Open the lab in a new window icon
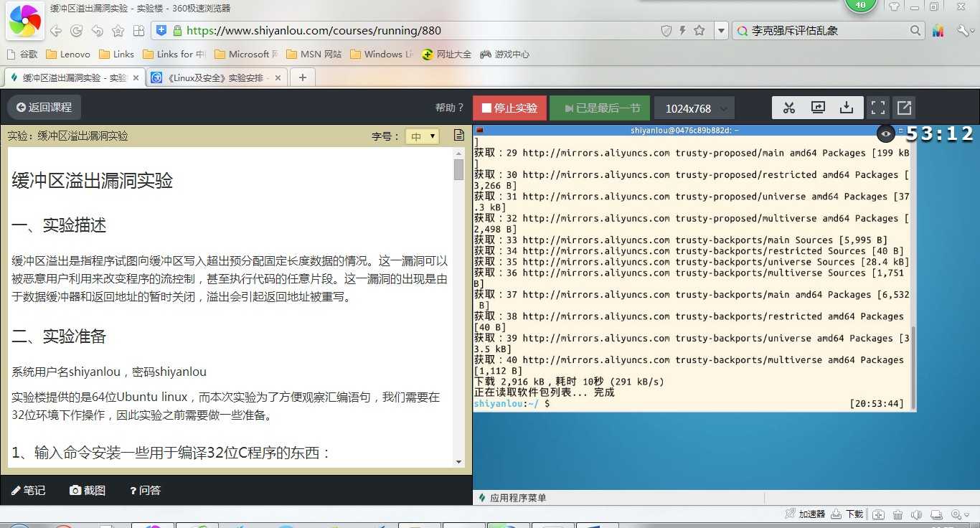980x528 pixels. pyautogui.click(x=904, y=108)
